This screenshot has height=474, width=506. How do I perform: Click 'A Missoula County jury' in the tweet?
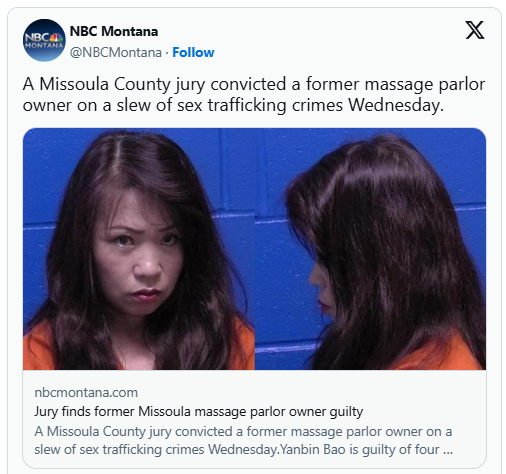point(114,84)
